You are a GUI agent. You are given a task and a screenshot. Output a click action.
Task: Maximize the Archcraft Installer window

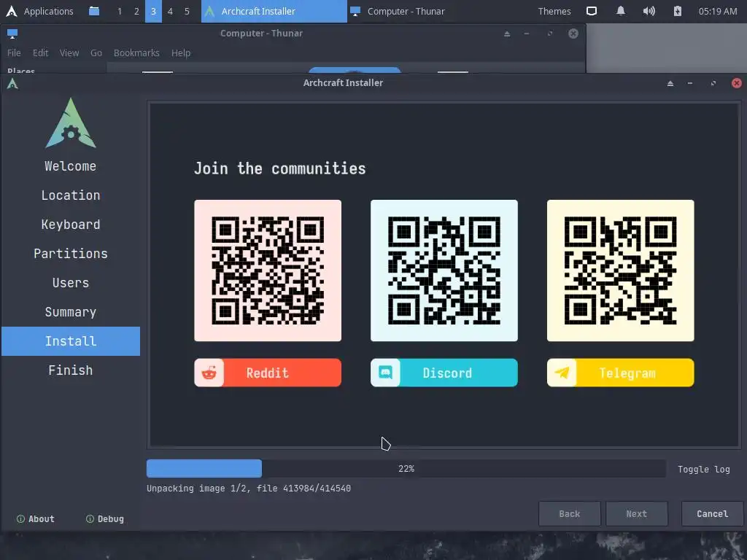pyautogui.click(x=713, y=83)
